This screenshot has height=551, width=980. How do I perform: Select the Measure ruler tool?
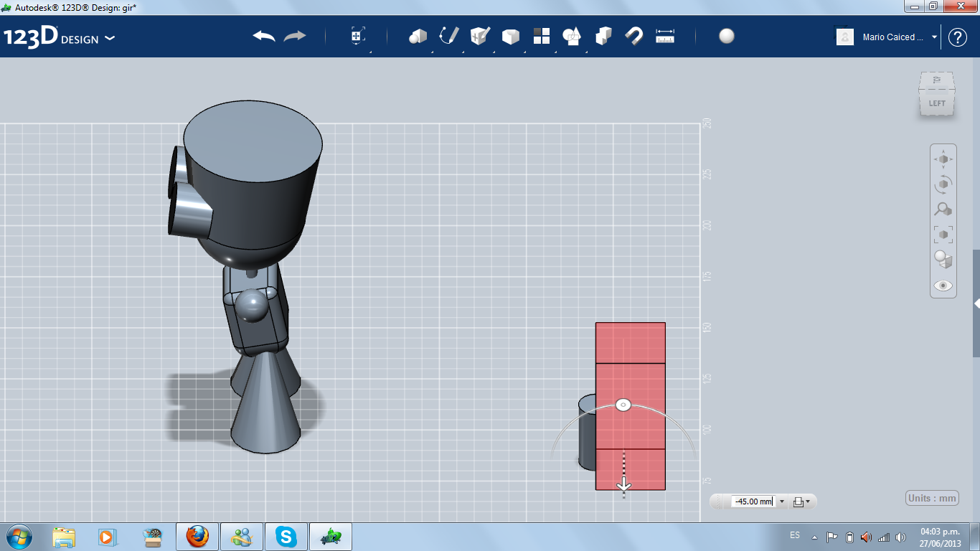[665, 36]
